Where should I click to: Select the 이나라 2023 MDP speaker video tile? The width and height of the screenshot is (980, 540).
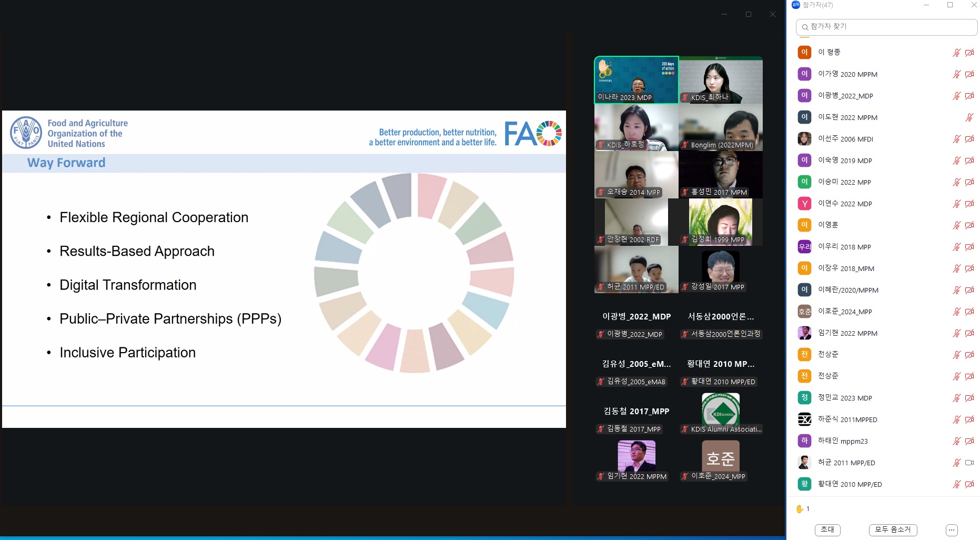(x=636, y=80)
